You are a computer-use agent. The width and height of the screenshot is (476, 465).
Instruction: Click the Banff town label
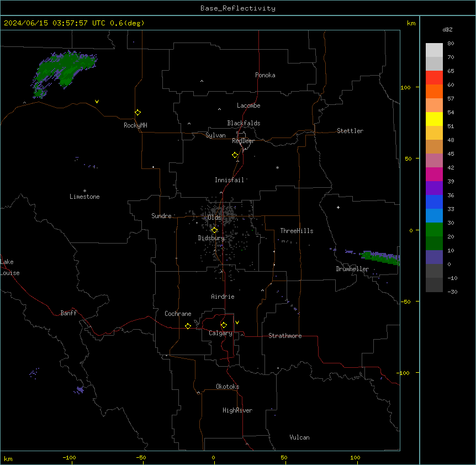click(x=68, y=313)
